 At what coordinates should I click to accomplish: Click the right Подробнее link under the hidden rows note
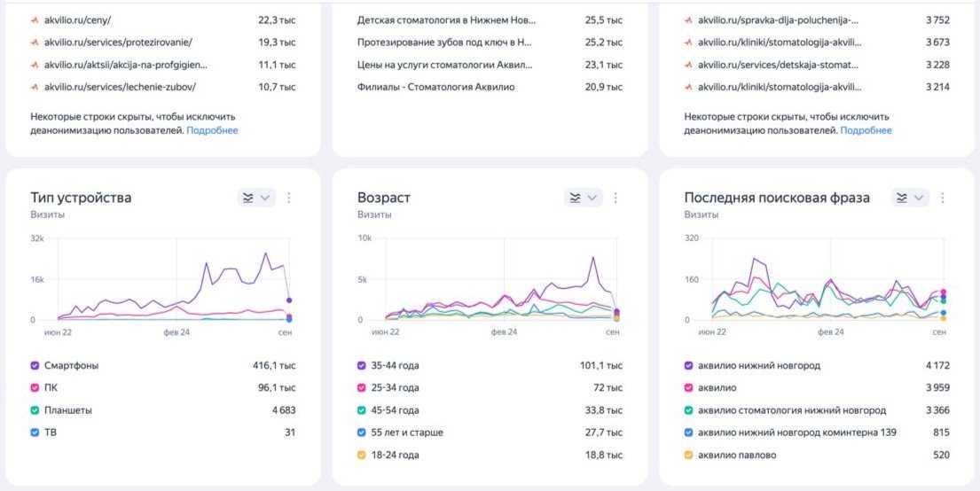(866, 130)
